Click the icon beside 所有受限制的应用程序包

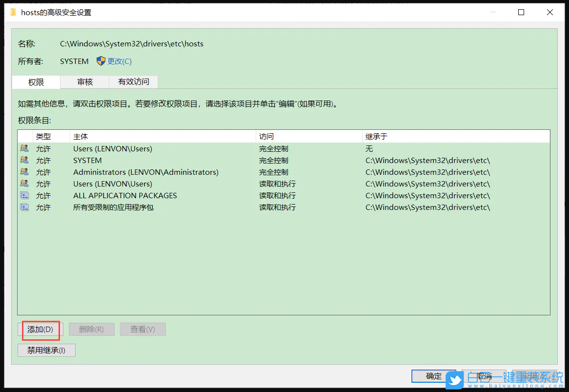(24, 207)
